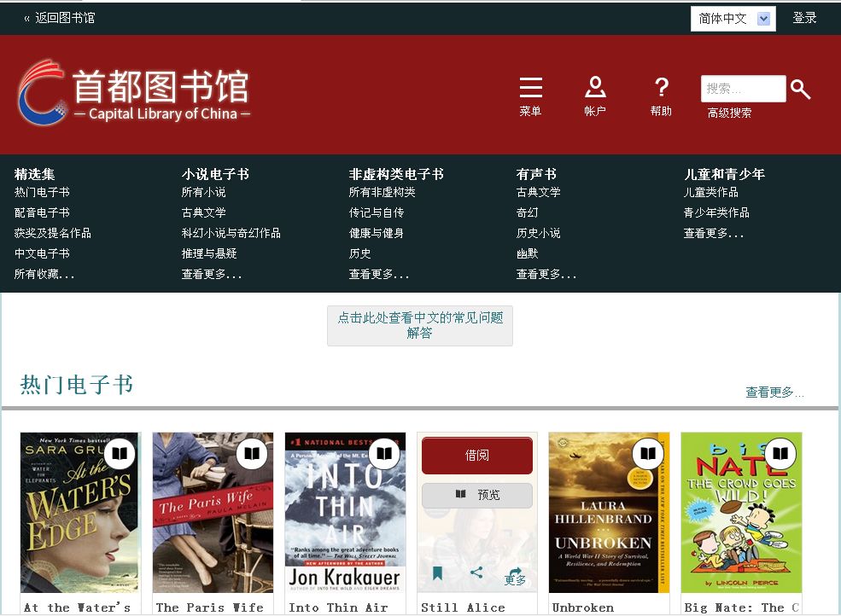Select 传记与自传 in the nonfiction menu

tap(376, 213)
